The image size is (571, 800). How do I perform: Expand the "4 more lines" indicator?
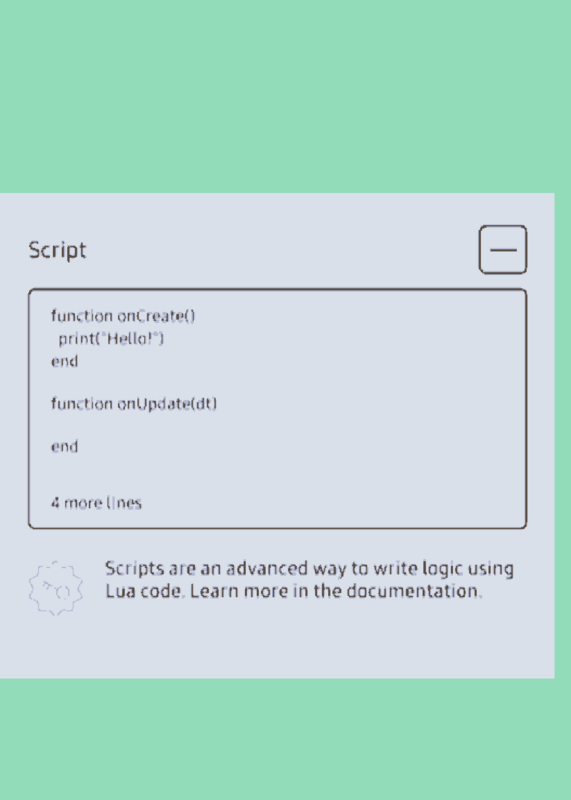point(96,503)
